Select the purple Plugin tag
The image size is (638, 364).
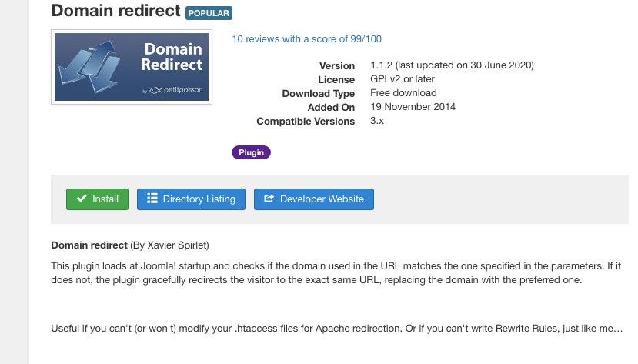point(251,152)
